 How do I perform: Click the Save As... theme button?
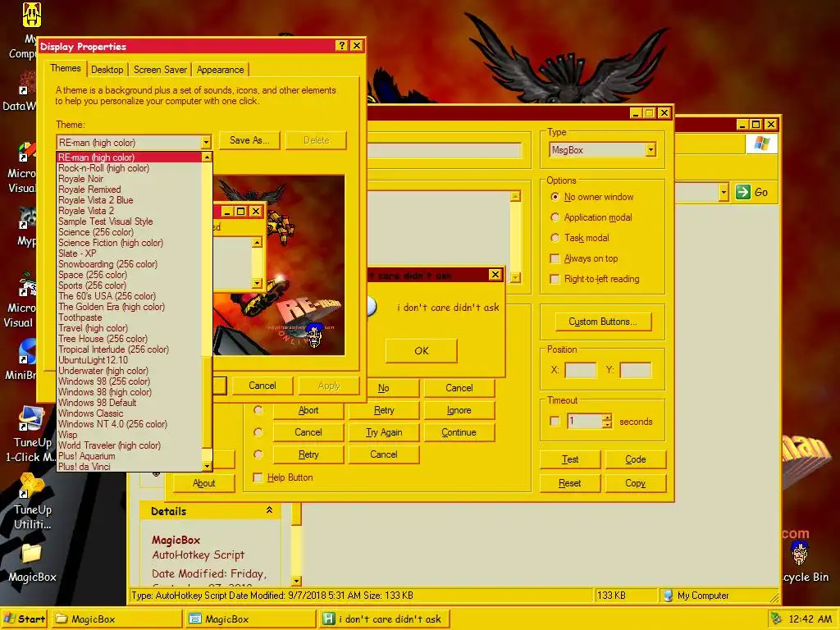point(249,140)
